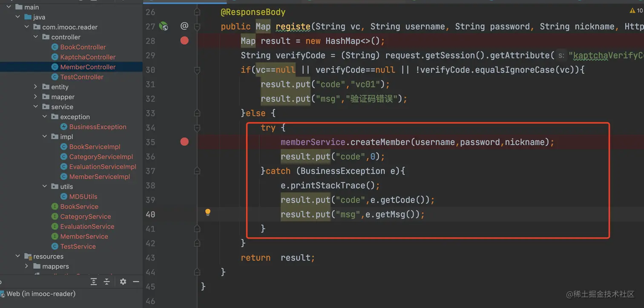Screen dimensions: 644x308
Task: Click the interface icon beside BookService
Action: coord(55,206)
